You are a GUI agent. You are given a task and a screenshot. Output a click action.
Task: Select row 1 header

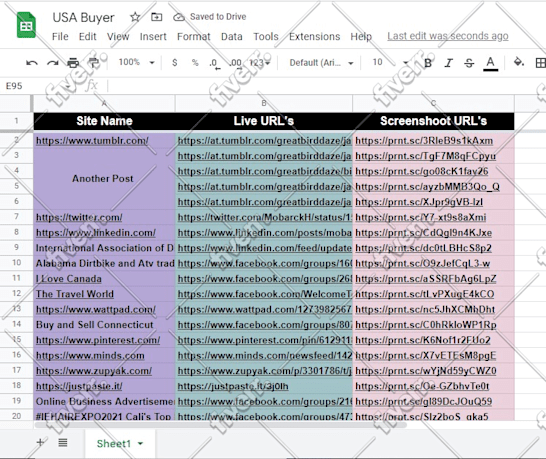point(16,121)
